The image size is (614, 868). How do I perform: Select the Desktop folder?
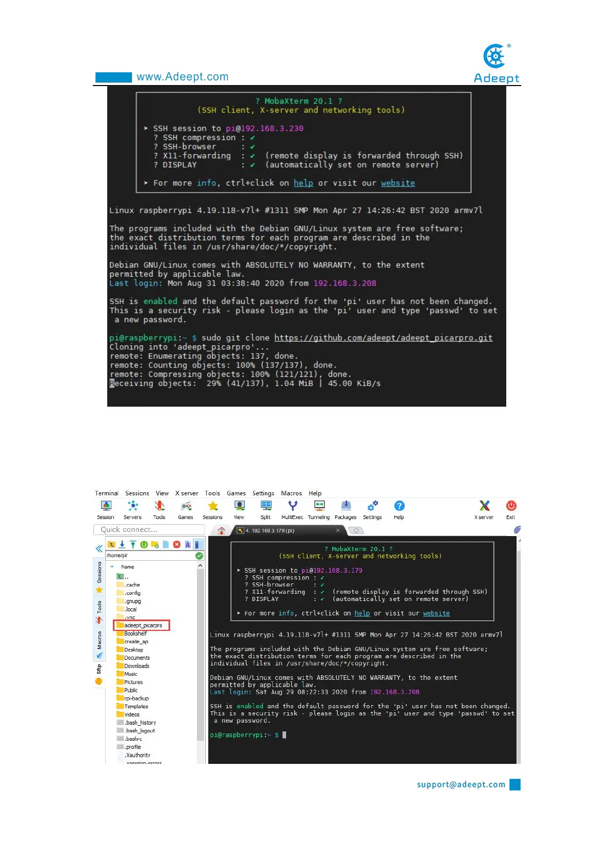click(x=130, y=649)
